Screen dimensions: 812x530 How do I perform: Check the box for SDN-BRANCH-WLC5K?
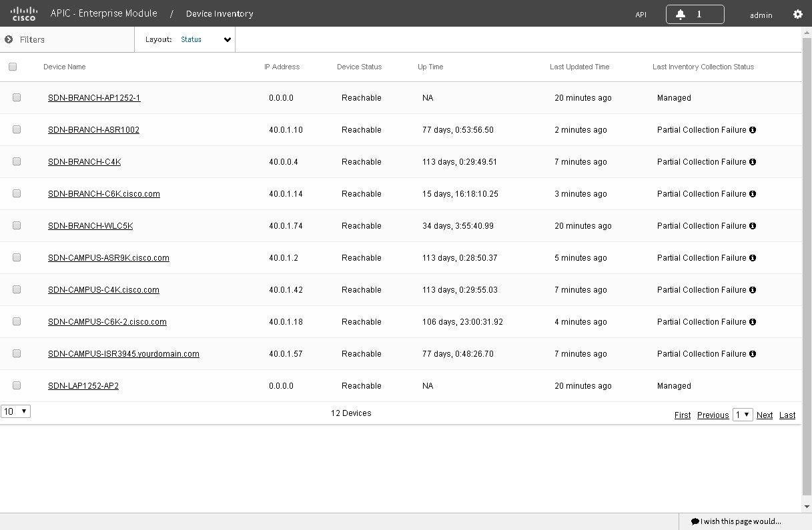(17, 225)
